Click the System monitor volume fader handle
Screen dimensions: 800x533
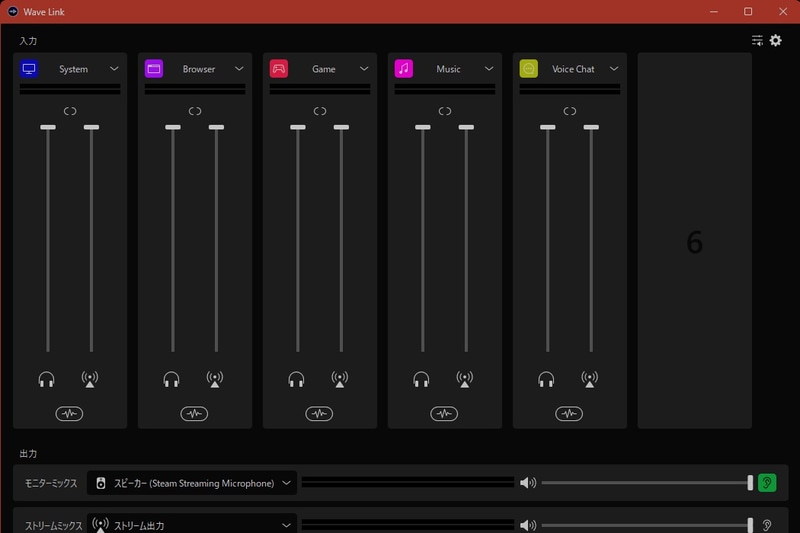point(48,127)
